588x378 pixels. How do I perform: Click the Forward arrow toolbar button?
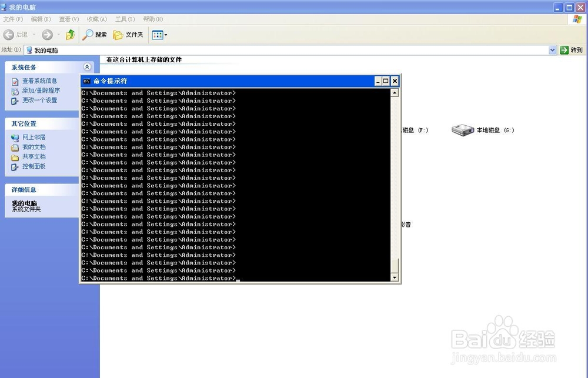click(47, 35)
